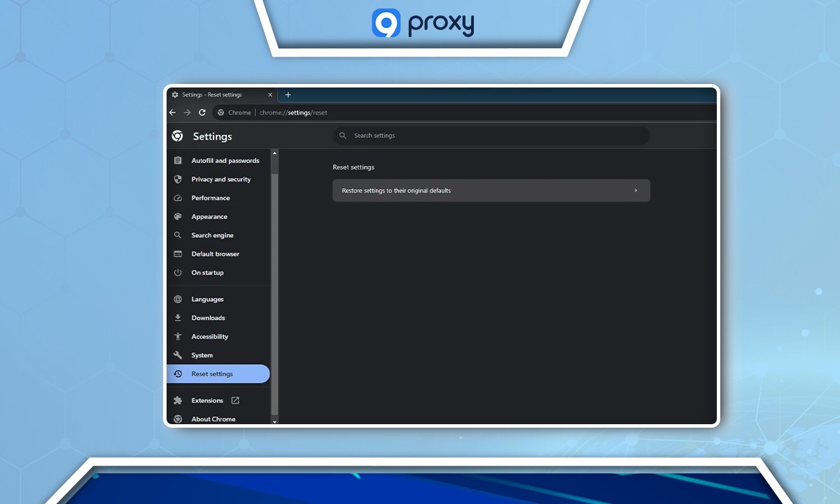
Task: Click the System wrench icon
Action: click(x=178, y=355)
